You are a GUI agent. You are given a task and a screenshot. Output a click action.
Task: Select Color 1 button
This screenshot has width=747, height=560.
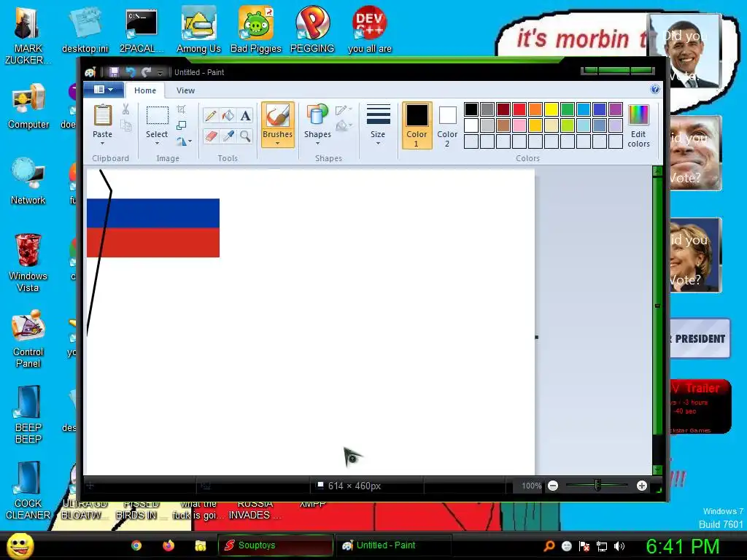pyautogui.click(x=417, y=125)
